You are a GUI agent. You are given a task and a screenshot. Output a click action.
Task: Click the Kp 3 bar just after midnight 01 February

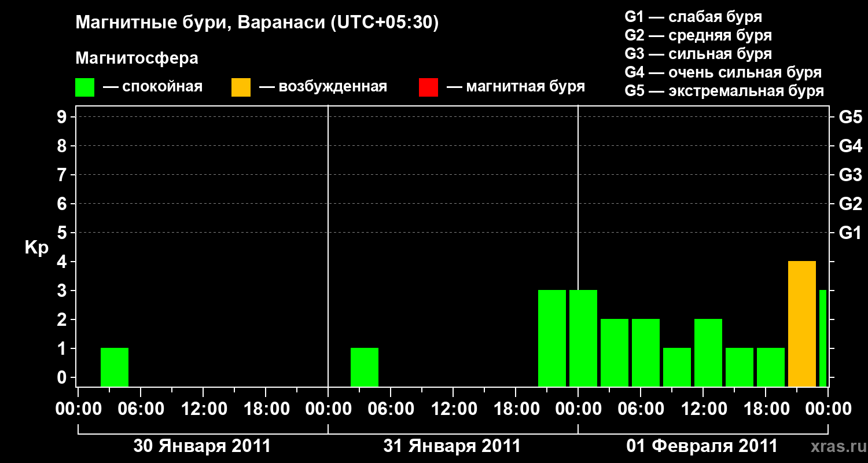(x=583, y=338)
